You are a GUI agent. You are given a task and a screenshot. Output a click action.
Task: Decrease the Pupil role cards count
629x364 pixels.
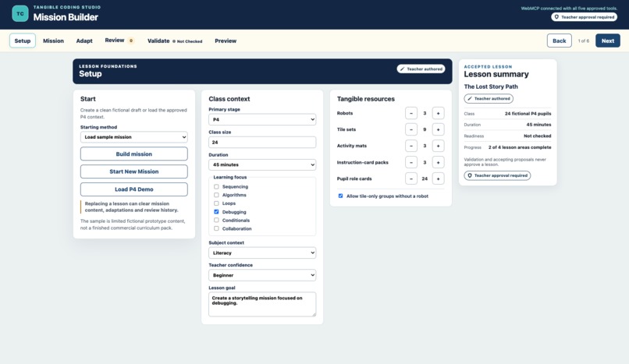pyautogui.click(x=410, y=178)
